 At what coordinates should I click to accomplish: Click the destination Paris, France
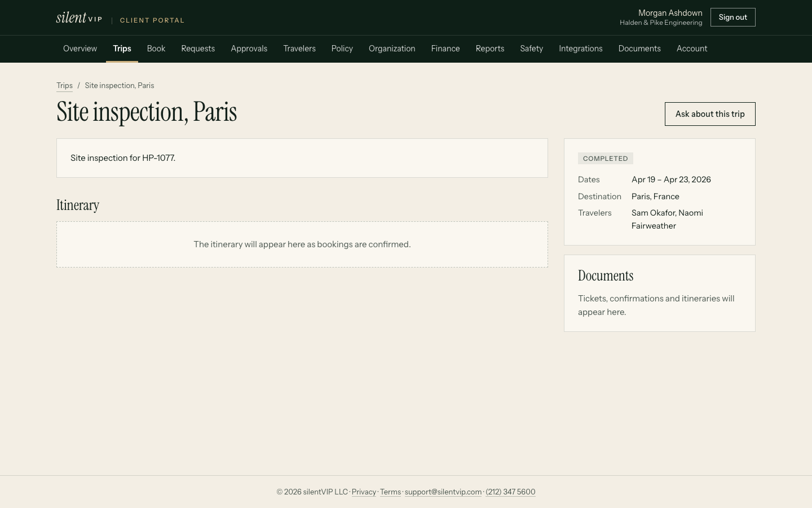[x=655, y=196]
